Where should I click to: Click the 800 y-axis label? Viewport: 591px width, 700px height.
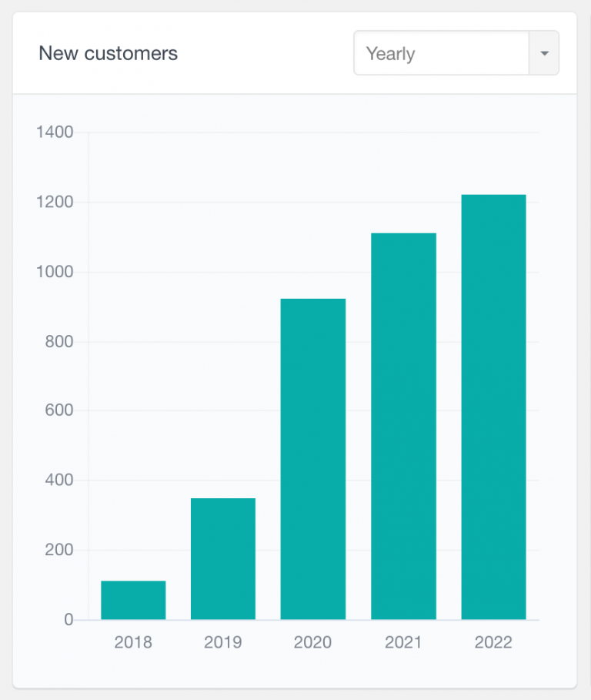pyautogui.click(x=58, y=342)
